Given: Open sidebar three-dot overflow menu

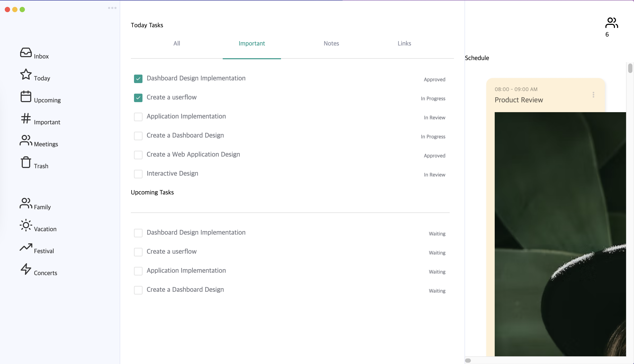Looking at the screenshot, I should pyautogui.click(x=112, y=8).
